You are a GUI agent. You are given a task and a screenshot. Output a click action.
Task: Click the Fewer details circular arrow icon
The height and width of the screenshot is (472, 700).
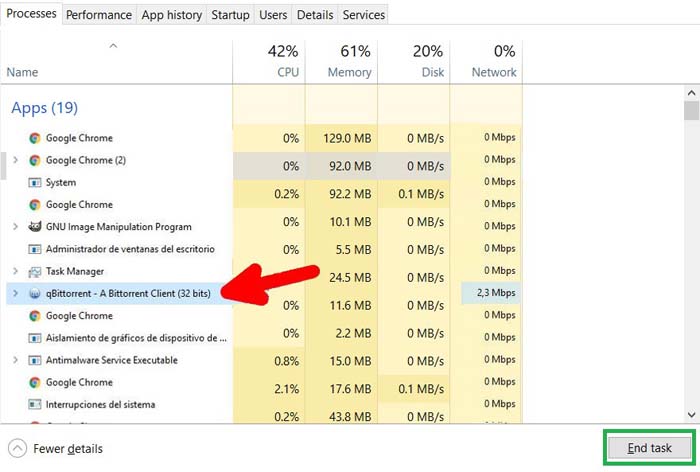[17, 448]
